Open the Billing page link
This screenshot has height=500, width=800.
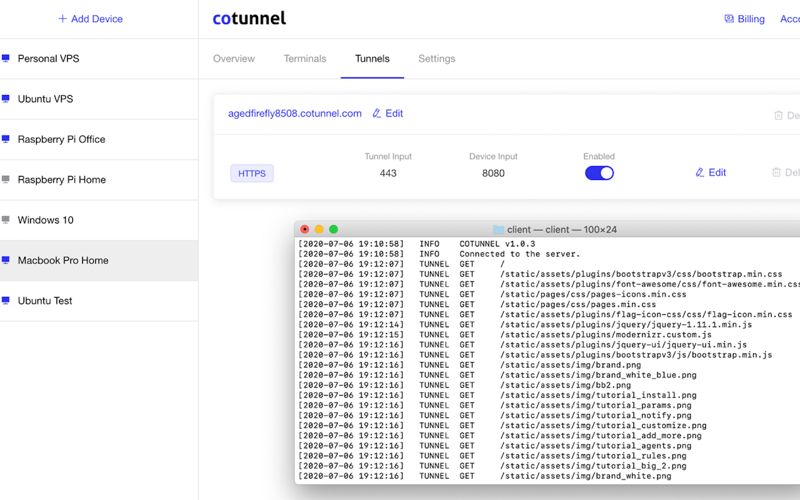click(x=744, y=19)
